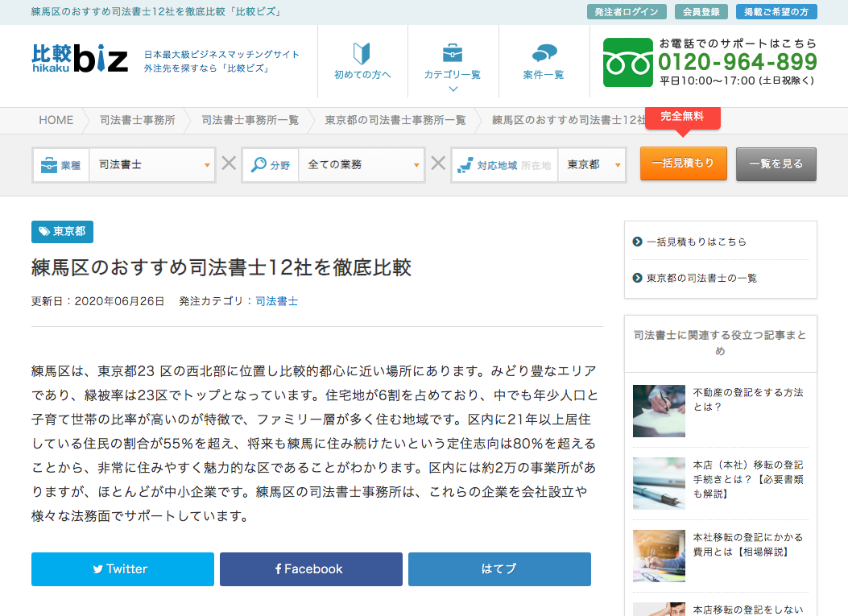Viewport: 848px width, 616px height.
Task: Click phone number 0120-964-899
Action: [x=738, y=62]
